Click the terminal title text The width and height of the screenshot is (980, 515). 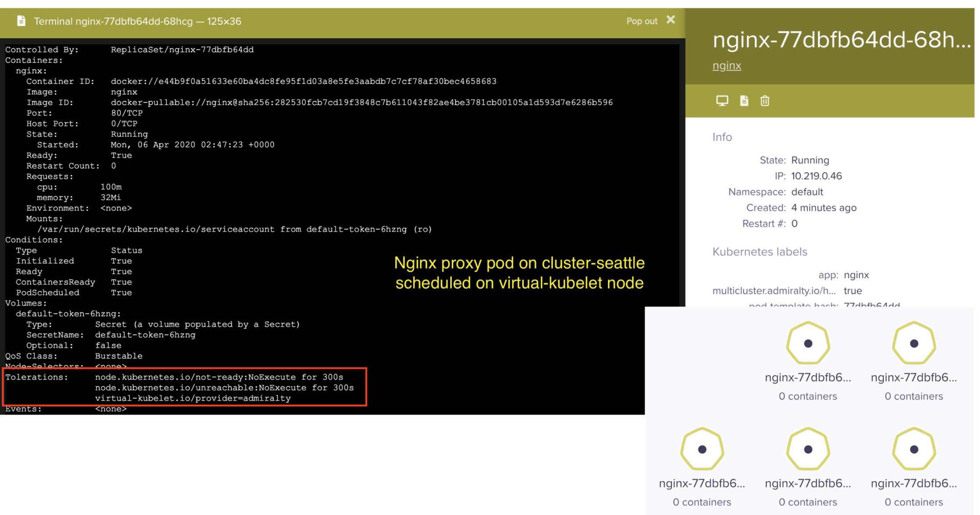137,21
